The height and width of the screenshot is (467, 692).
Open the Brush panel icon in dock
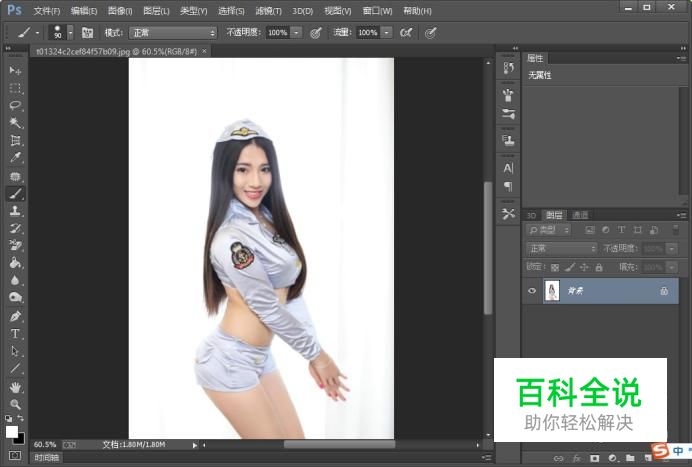[508, 114]
